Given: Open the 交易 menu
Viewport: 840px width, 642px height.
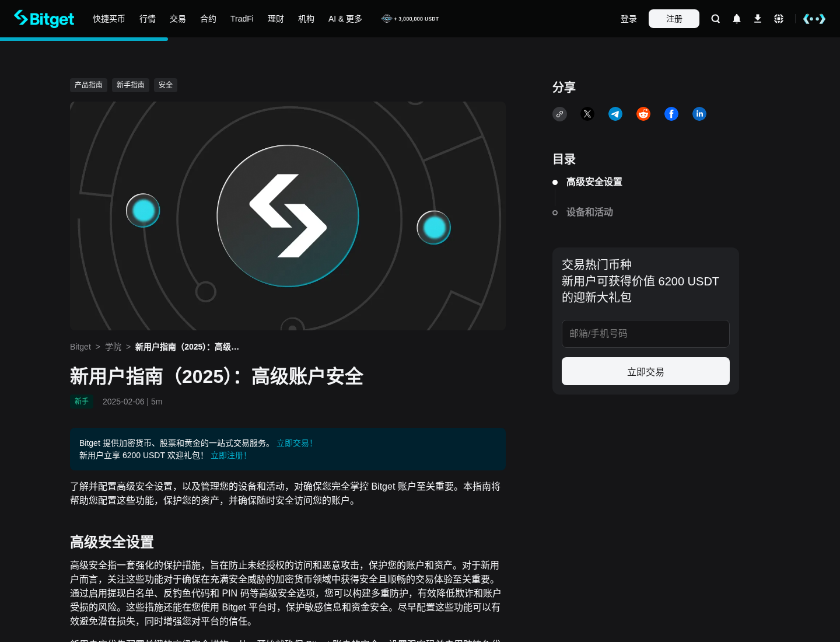Looking at the screenshot, I should 178,19.
